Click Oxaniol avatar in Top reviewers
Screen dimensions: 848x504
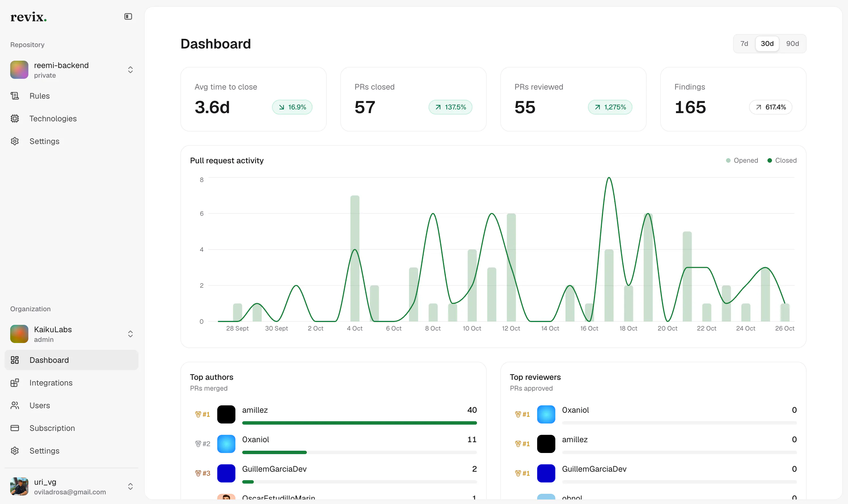[x=546, y=414]
